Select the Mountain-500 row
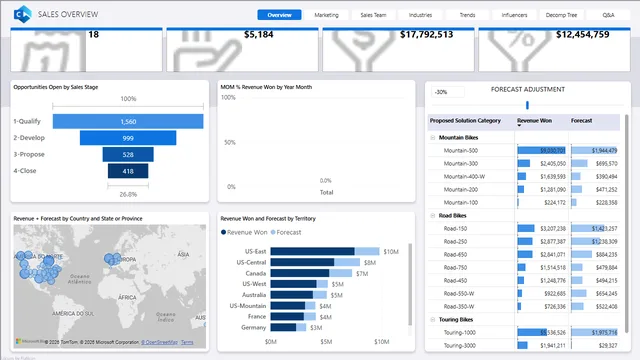 coord(524,151)
